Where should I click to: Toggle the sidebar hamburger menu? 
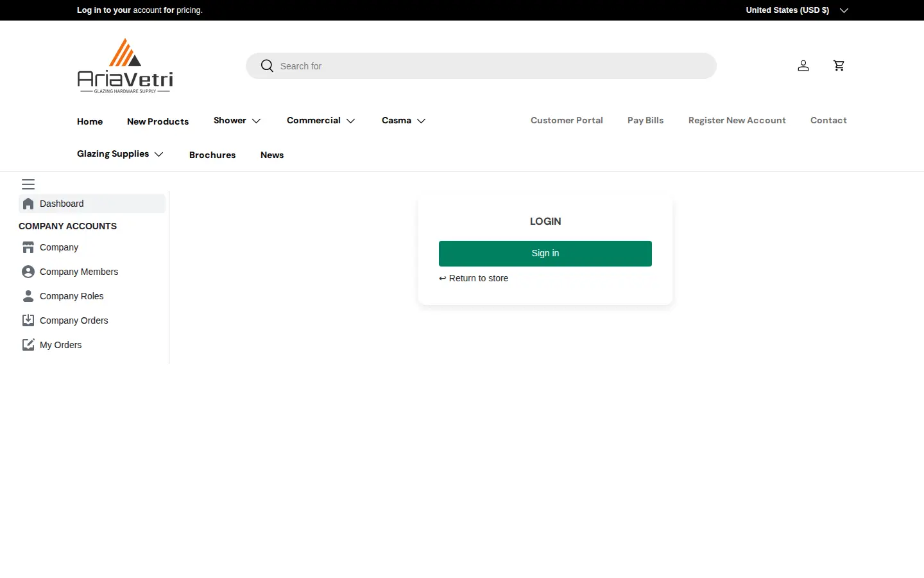tap(28, 184)
